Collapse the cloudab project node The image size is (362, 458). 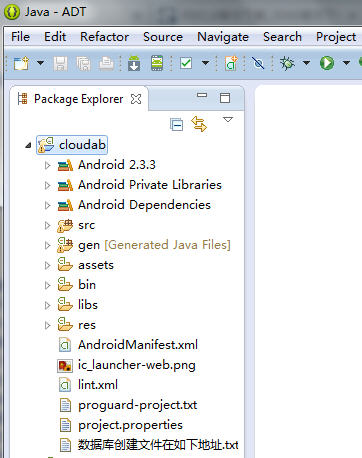[x=28, y=145]
